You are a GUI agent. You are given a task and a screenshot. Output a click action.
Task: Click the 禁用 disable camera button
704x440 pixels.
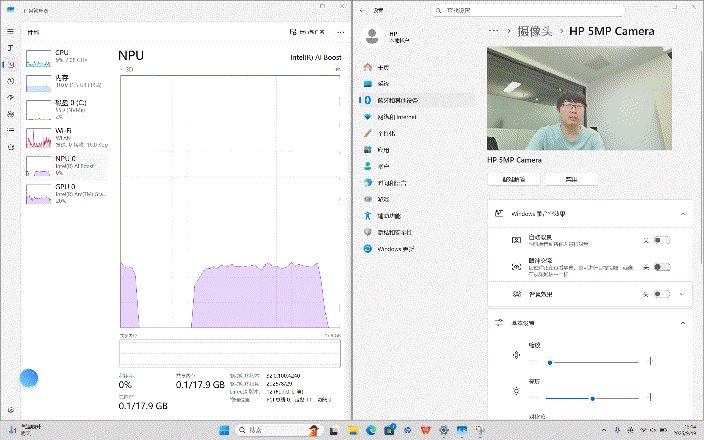point(571,179)
